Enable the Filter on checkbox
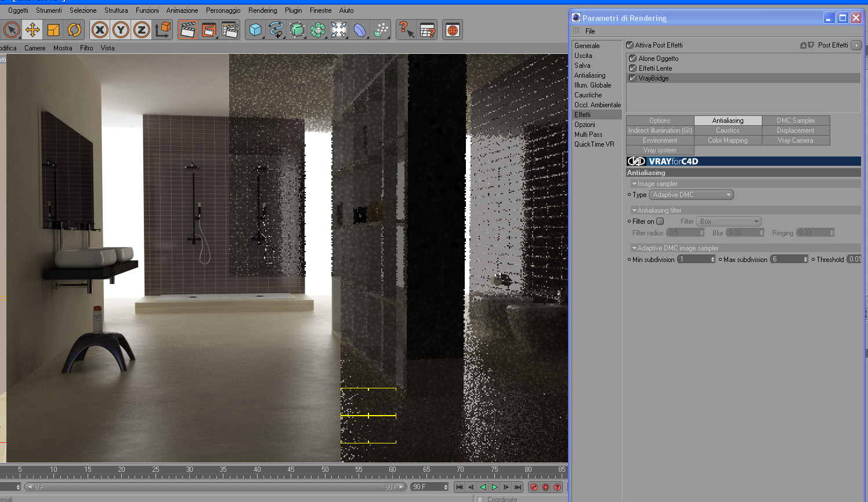The image size is (868, 502). click(x=660, y=221)
